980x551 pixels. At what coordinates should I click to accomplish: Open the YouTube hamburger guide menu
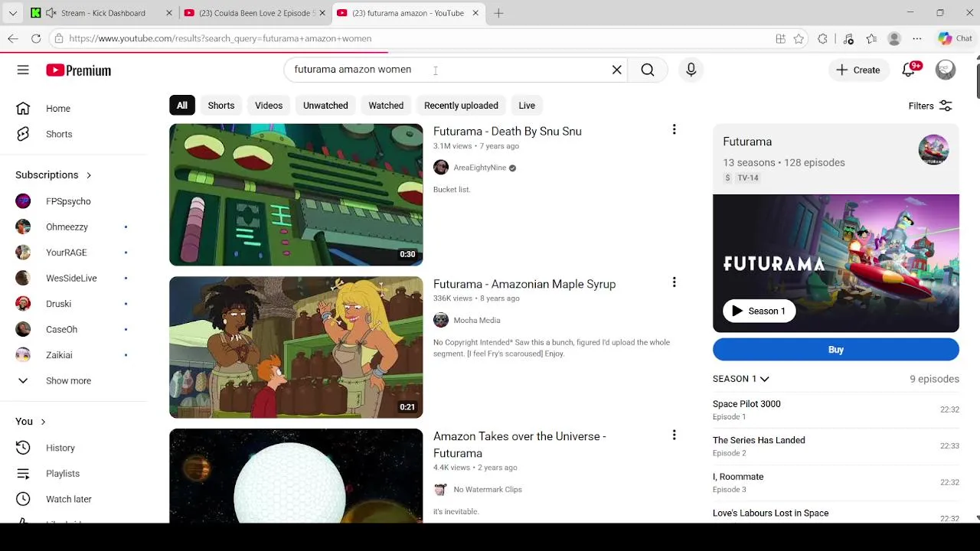(23, 70)
